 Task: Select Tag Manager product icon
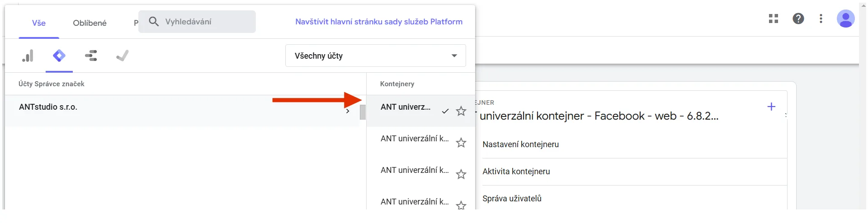59,56
